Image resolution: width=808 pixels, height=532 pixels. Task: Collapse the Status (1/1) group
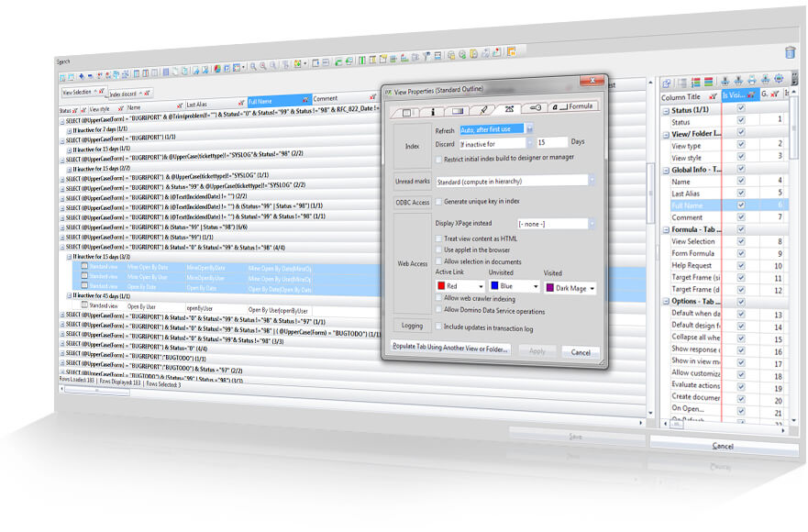666,111
